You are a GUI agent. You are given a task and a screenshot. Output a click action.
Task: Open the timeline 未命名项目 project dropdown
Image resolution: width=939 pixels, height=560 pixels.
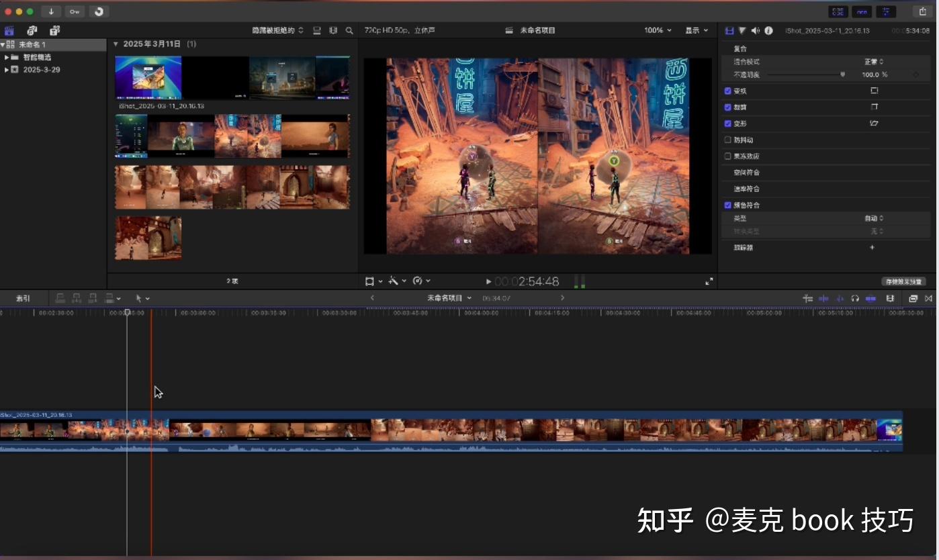point(449,298)
